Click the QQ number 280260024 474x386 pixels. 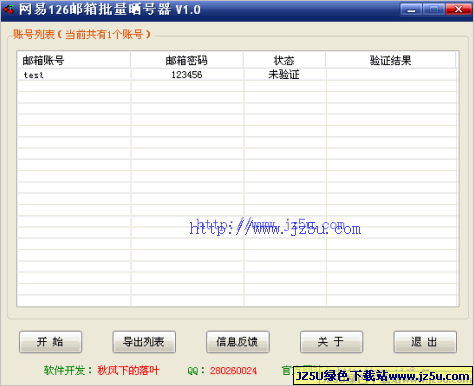233,371
